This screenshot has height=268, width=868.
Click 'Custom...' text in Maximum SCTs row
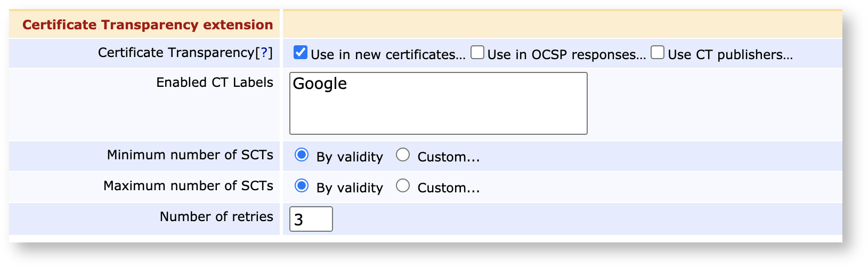pyautogui.click(x=449, y=188)
